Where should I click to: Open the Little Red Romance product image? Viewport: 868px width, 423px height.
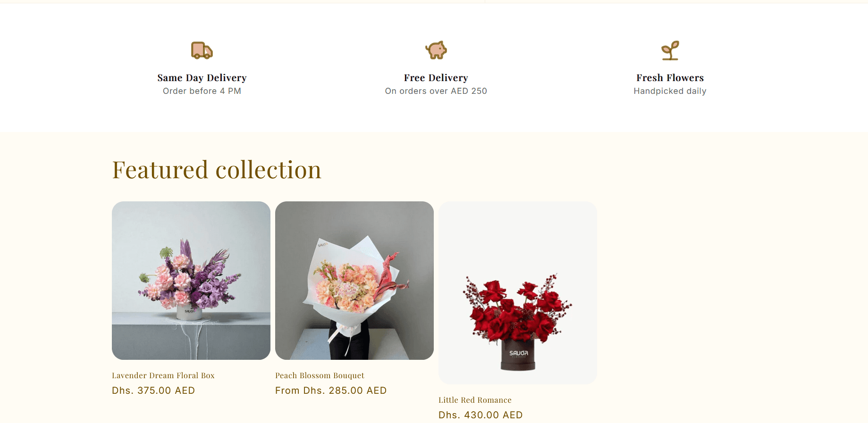pyautogui.click(x=518, y=293)
